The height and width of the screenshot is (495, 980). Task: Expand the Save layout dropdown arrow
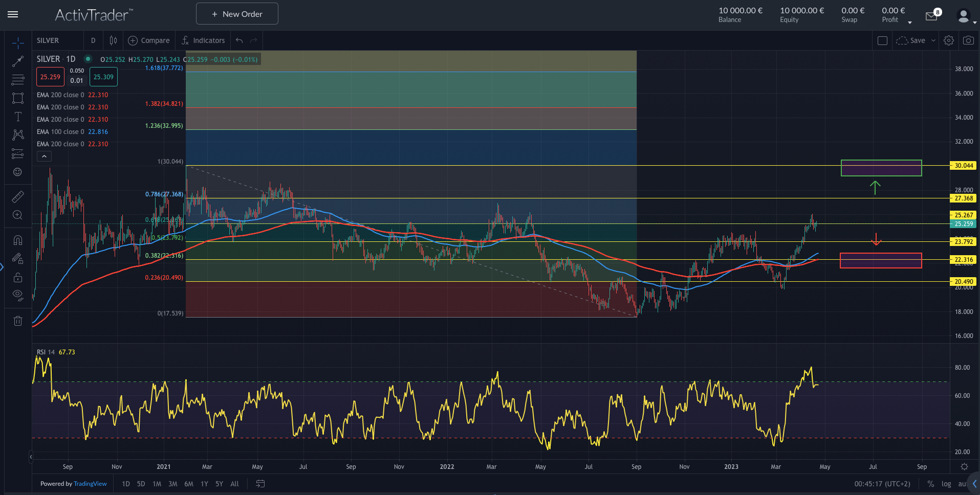point(933,40)
